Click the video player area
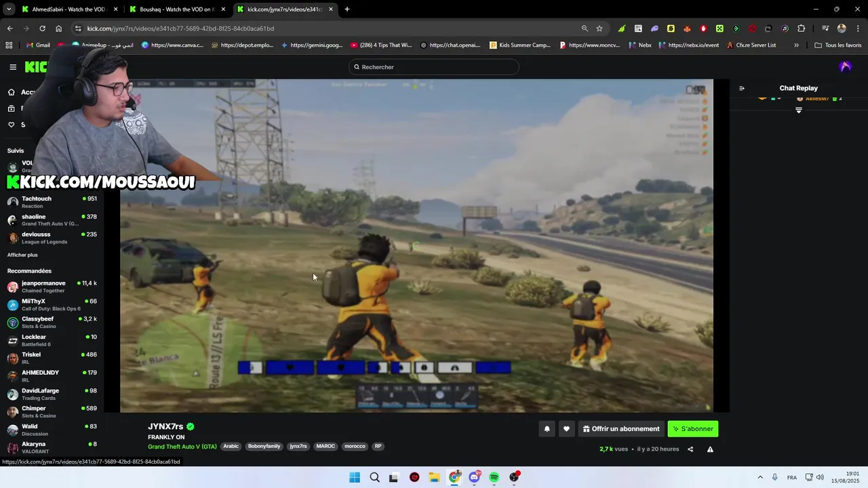868x488 pixels. 416,245
